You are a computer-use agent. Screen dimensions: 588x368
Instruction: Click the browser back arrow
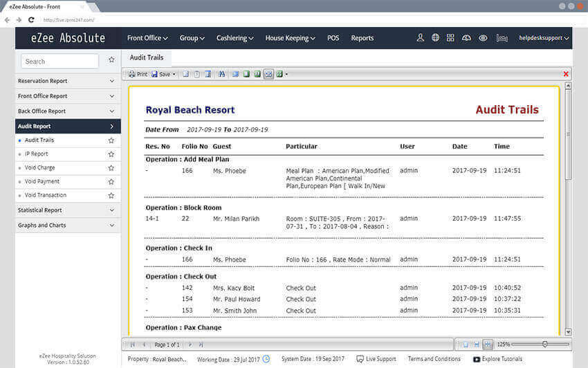[7, 20]
